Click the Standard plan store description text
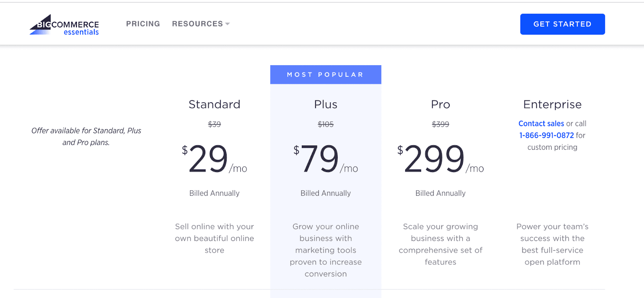The height and width of the screenshot is (298, 644). coord(214,238)
